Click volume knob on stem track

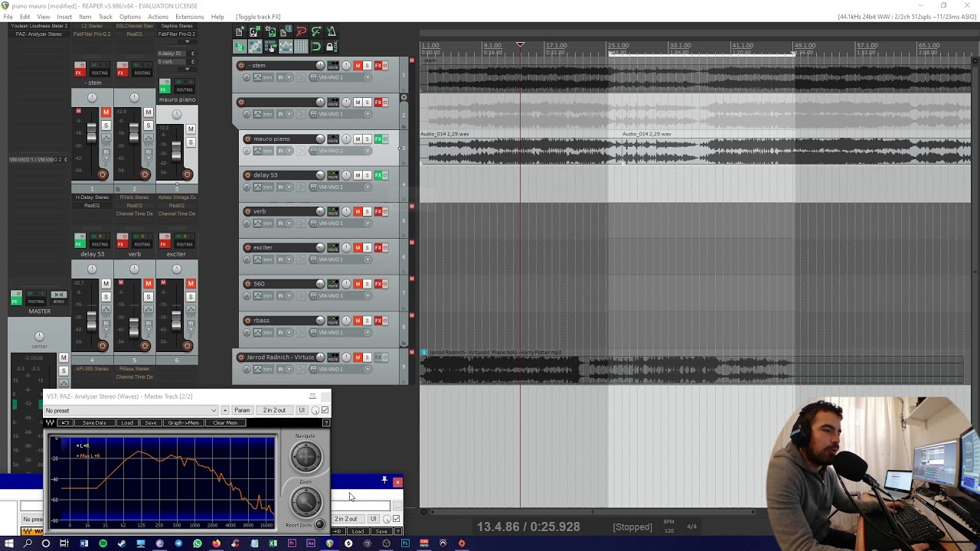(320, 66)
